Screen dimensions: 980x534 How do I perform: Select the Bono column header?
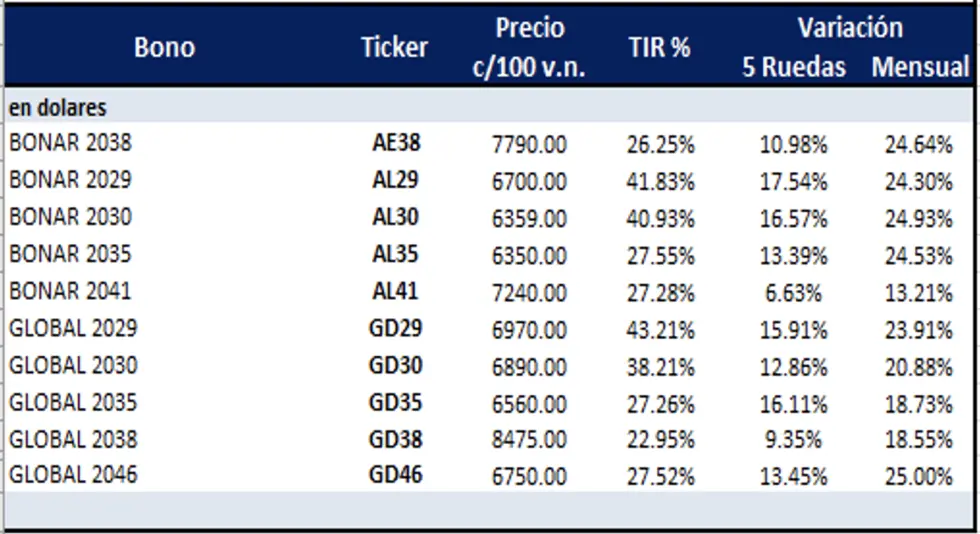[164, 48]
